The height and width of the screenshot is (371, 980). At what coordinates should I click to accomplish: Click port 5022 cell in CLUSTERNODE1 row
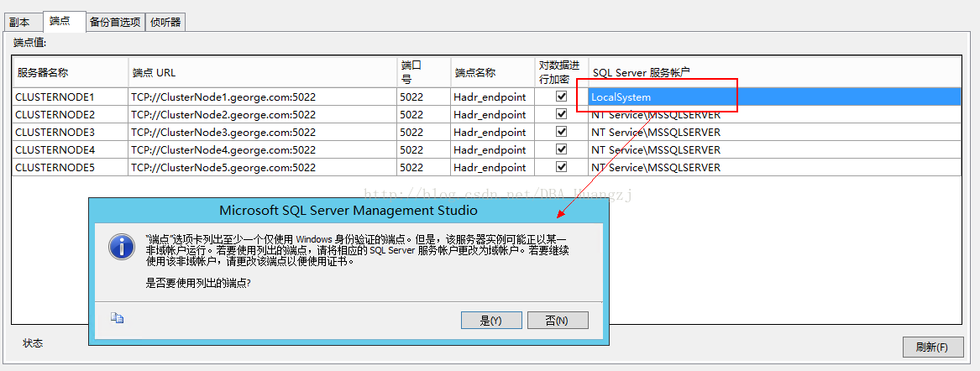point(424,97)
